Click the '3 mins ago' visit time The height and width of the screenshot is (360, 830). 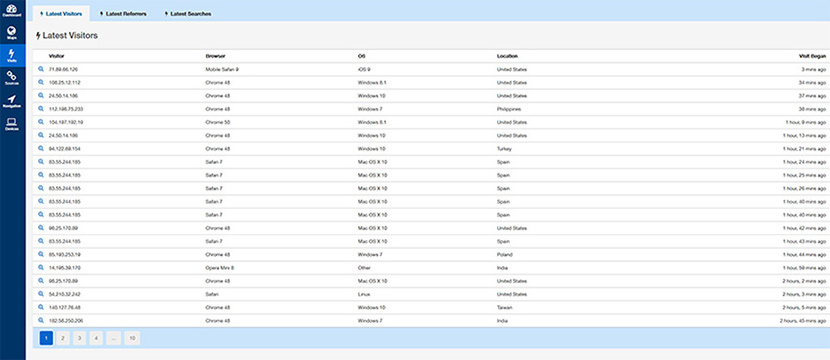coord(813,69)
